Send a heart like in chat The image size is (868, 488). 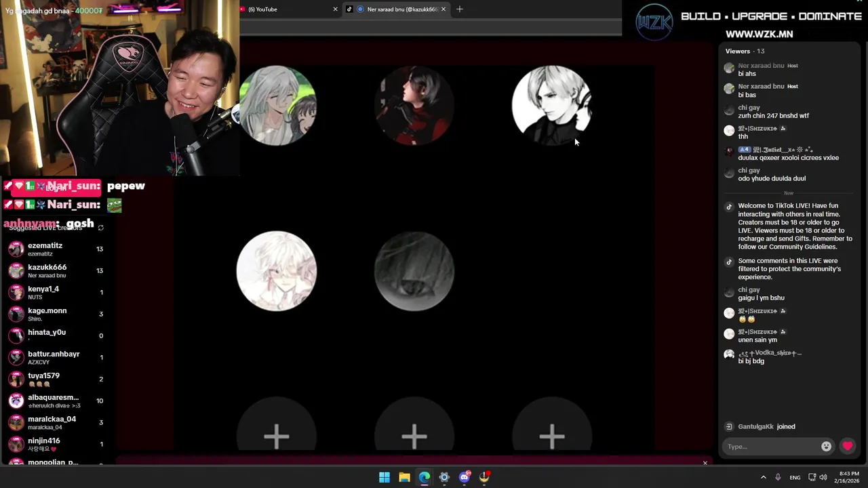[x=847, y=446]
